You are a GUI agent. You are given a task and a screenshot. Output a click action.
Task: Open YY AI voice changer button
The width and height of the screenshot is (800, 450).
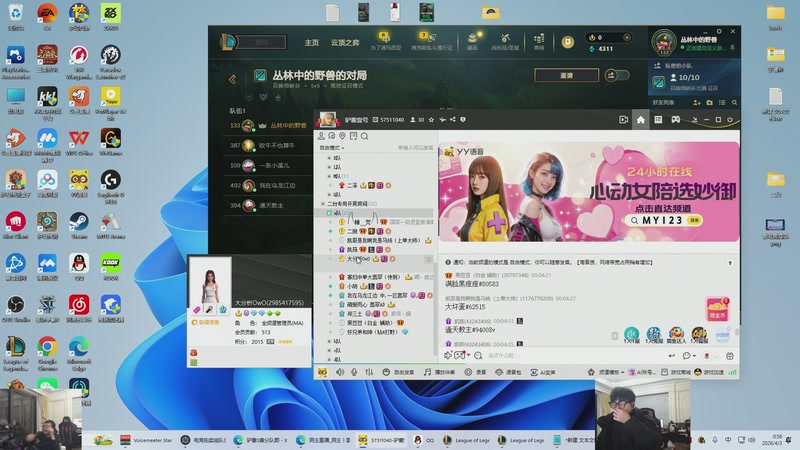tap(542, 372)
